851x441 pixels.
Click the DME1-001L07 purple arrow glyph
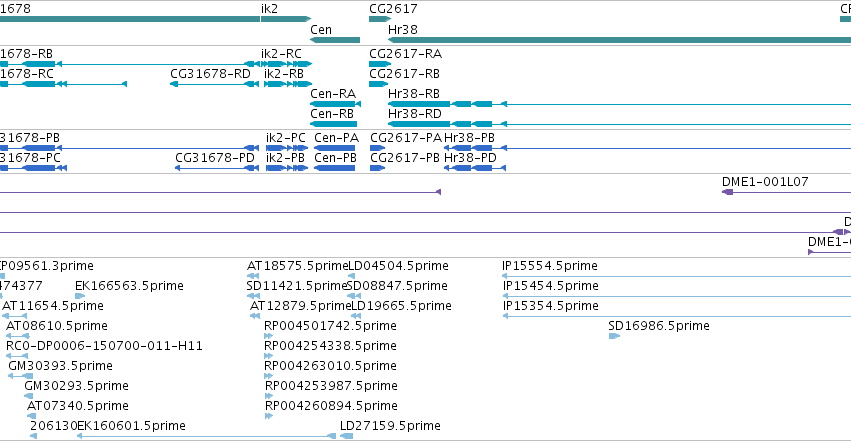[728, 192]
